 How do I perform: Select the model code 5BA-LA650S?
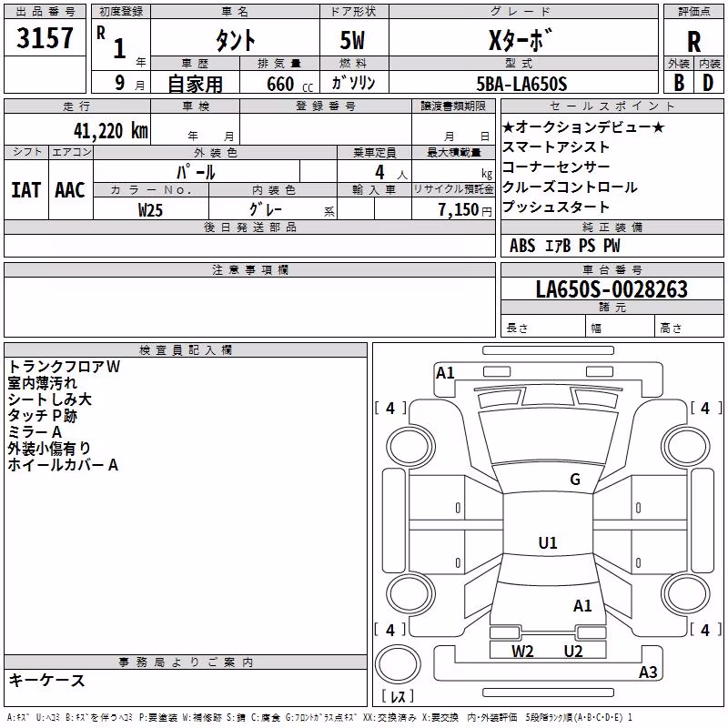(x=521, y=84)
